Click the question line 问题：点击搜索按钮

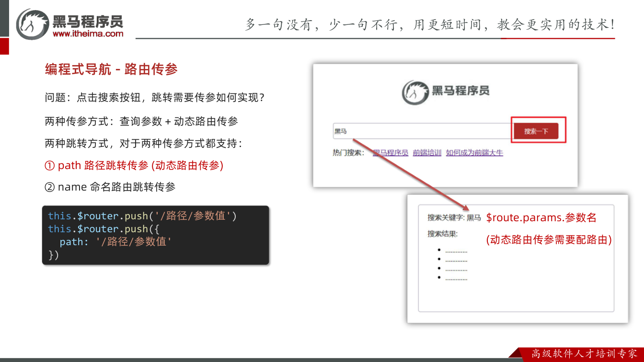click(x=155, y=98)
